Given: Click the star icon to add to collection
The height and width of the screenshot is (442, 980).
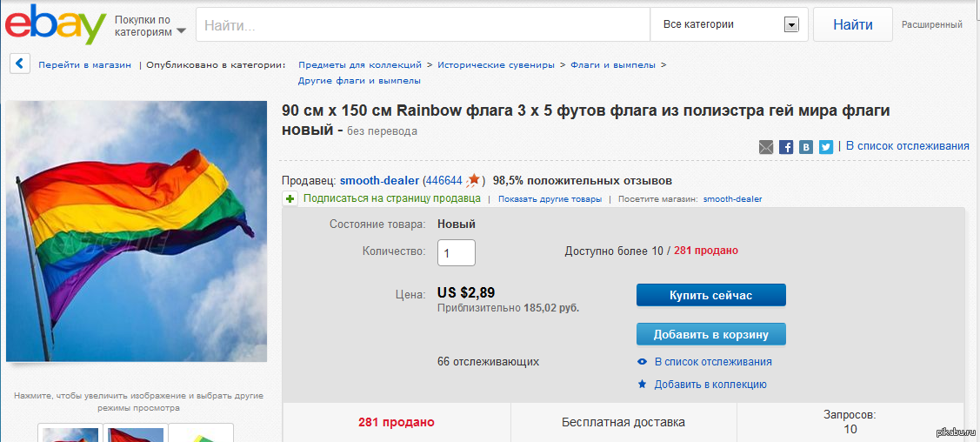Looking at the screenshot, I should tap(642, 384).
